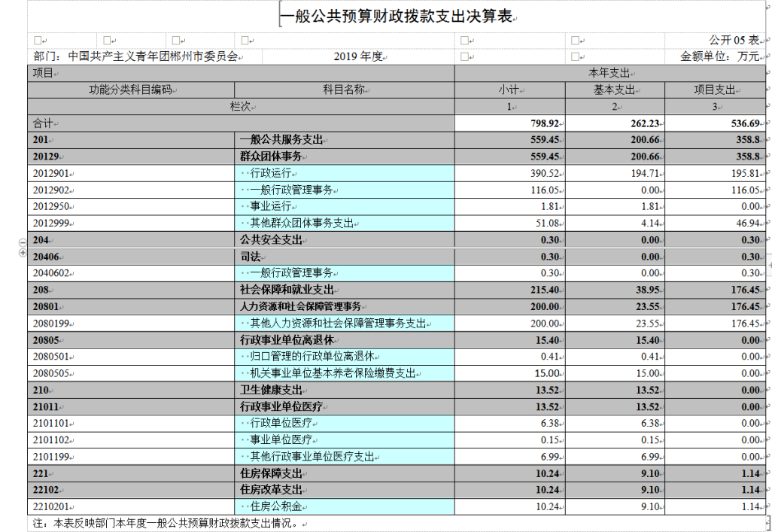Select the 行政运行 subject name cell
The width and height of the screenshot is (772, 532).
(344, 173)
